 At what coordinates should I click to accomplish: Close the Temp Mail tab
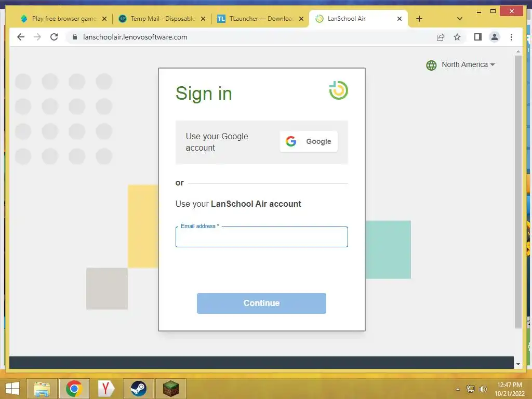(x=203, y=19)
